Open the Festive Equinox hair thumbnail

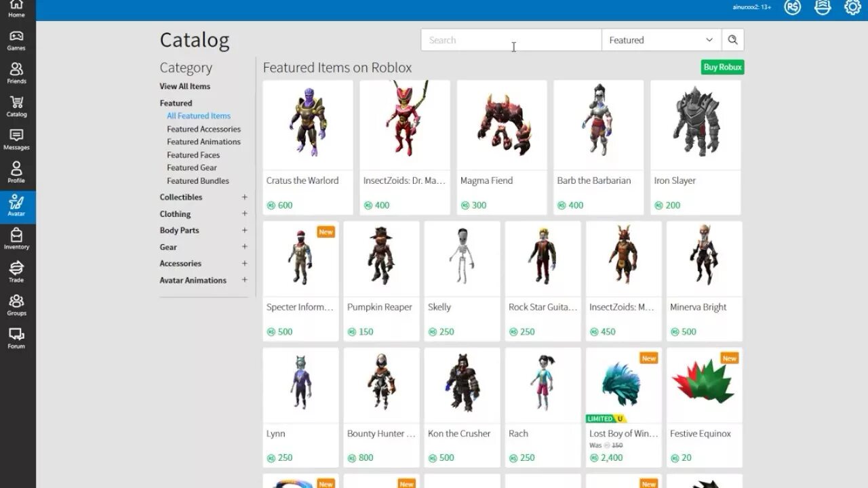(x=704, y=386)
